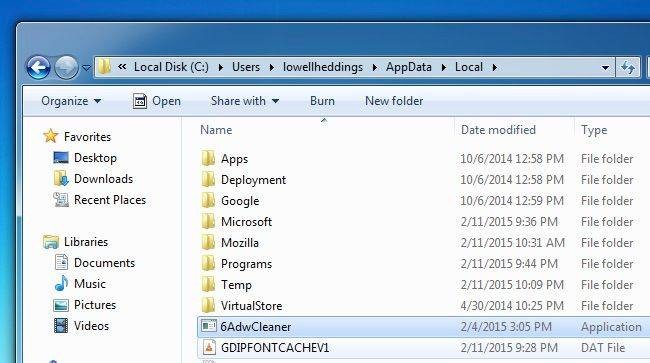Click the GDIPFONTCACHEV1 file name
This screenshot has width=650, height=363.
click(275, 348)
